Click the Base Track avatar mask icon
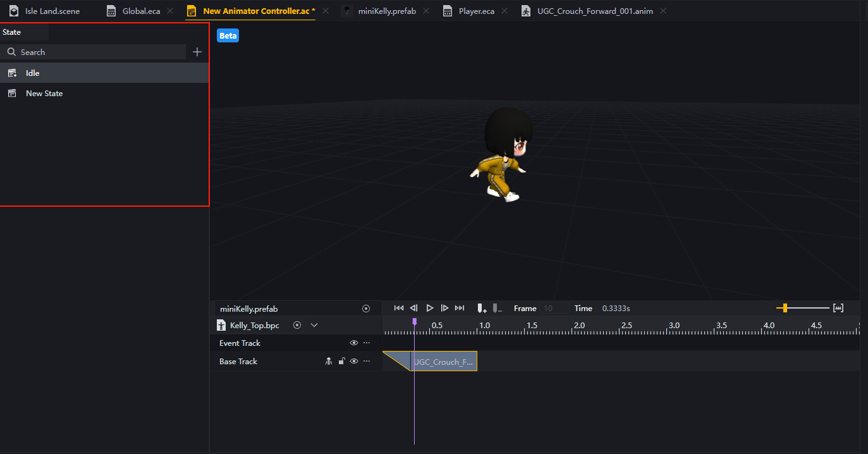868x454 pixels. click(x=329, y=361)
